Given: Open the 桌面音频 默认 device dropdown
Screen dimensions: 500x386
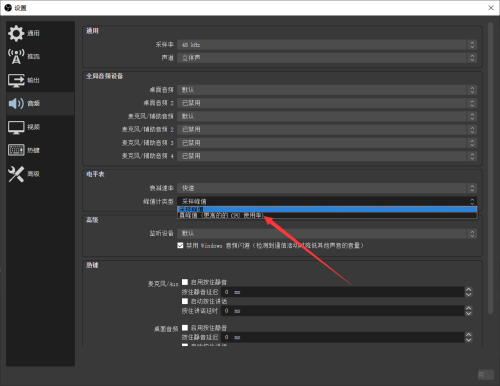Looking at the screenshot, I should [327, 90].
